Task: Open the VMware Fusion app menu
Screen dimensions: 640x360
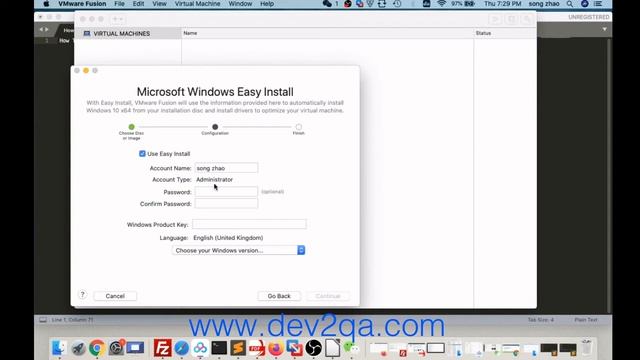Action: (x=82, y=4)
